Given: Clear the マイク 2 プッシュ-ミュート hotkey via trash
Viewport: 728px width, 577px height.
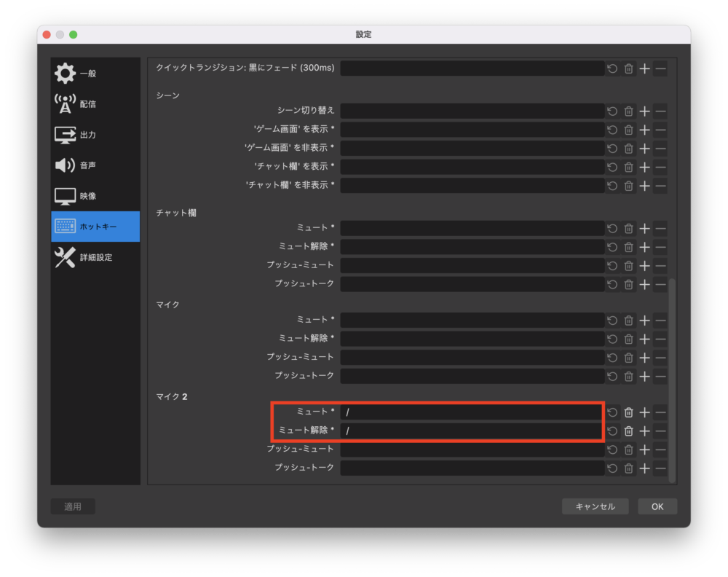Looking at the screenshot, I should [x=629, y=450].
